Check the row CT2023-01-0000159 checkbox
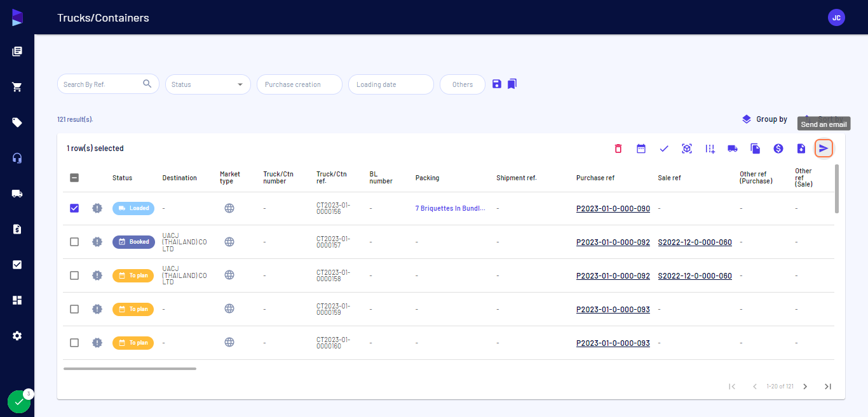 74,309
